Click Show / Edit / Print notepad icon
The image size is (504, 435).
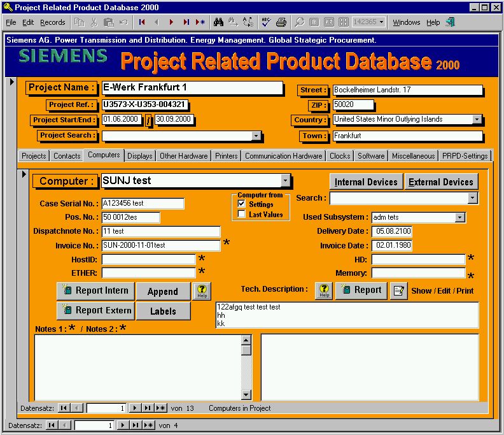pyautogui.click(x=399, y=291)
